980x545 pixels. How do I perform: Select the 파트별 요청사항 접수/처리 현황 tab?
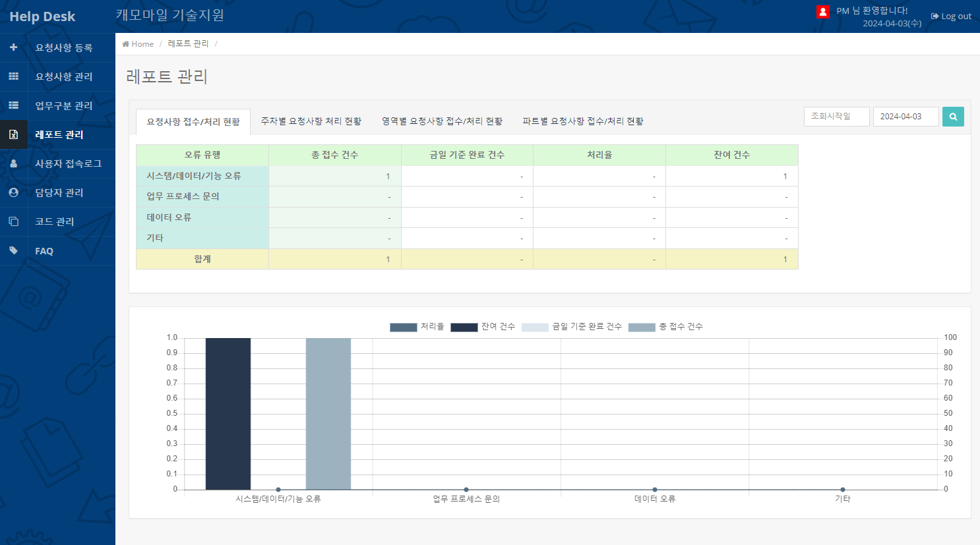click(x=583, y=121)
